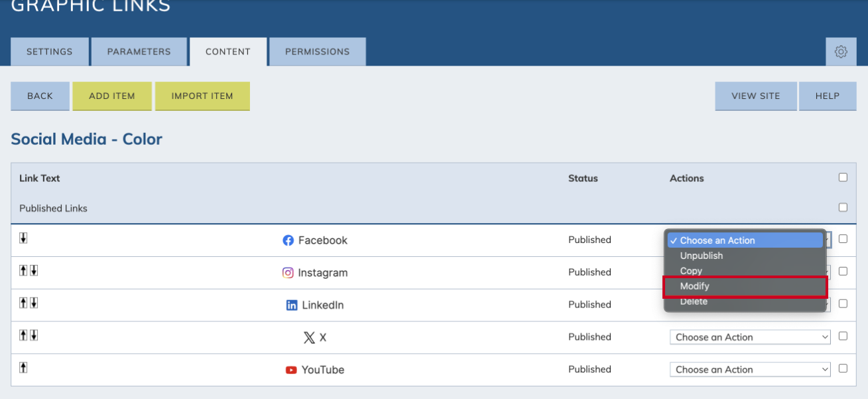Click the View Site button
This screenshot has width=868, height=399.
click(756, 96)
